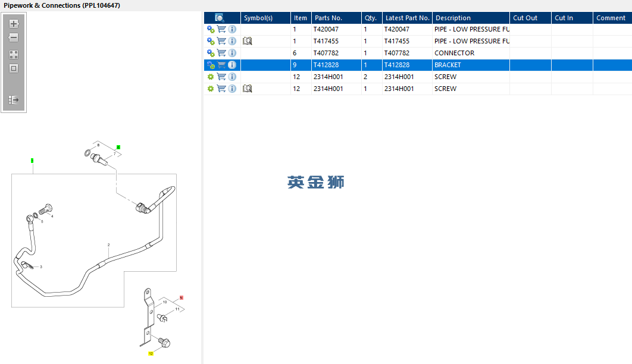Click the red callout 9 on diagram
The image size is (632, 364).
coord(182,297)
